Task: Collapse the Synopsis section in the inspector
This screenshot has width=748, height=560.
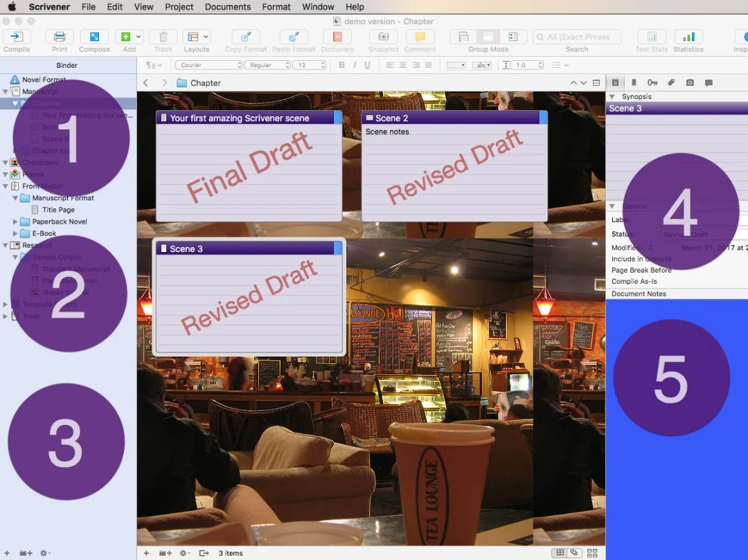Action: pyautogui.click(x=612, y=96)
